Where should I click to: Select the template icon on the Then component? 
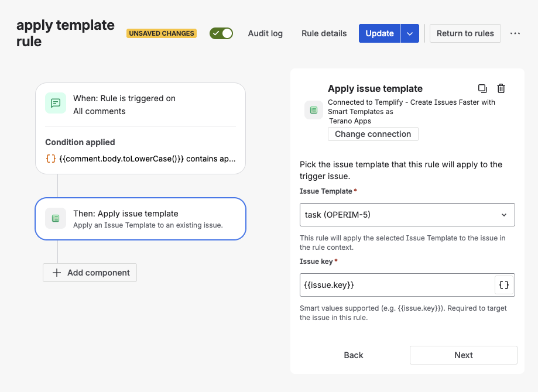click(x=56, y=218)
